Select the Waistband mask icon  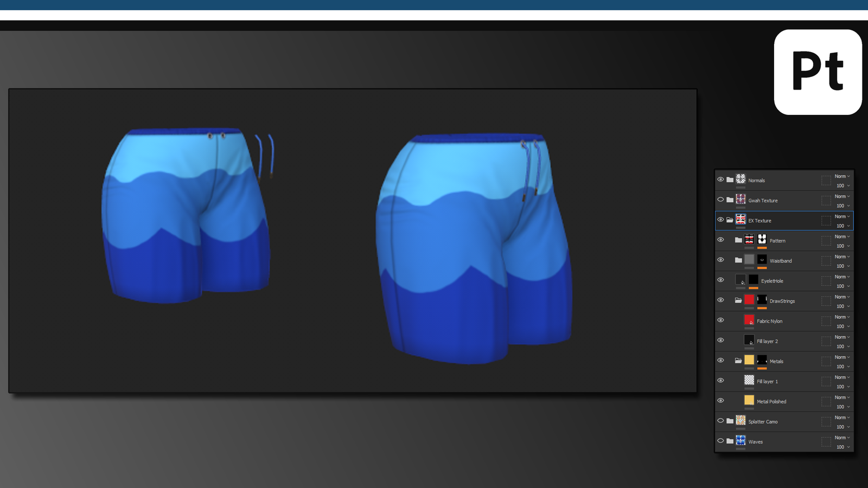(762, 260)
